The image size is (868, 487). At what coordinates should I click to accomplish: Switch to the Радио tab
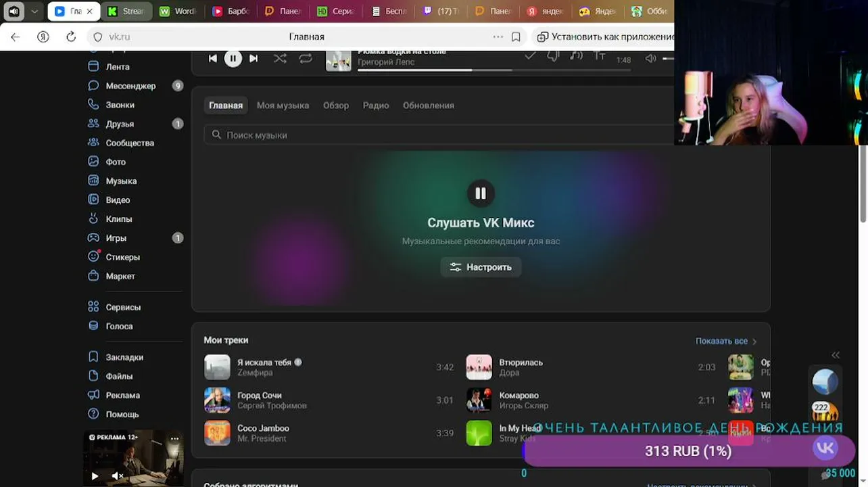pyautogui.click(x=376, y=106)
